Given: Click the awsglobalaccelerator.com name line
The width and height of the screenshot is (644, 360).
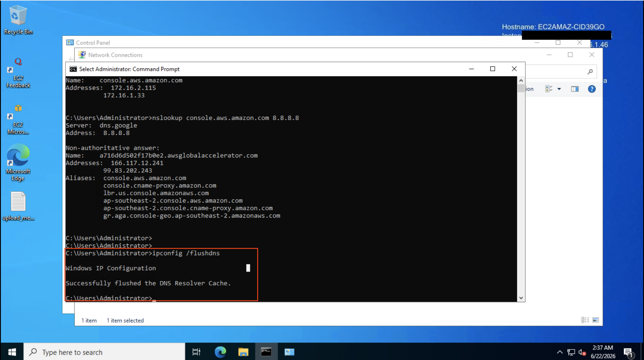Looking at the screenshot, I should pyautogui.click(x=162, y=155).
